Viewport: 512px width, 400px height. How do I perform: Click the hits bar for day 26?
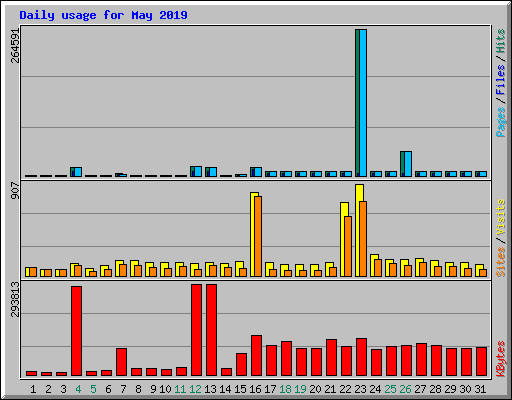coord(402,164)
